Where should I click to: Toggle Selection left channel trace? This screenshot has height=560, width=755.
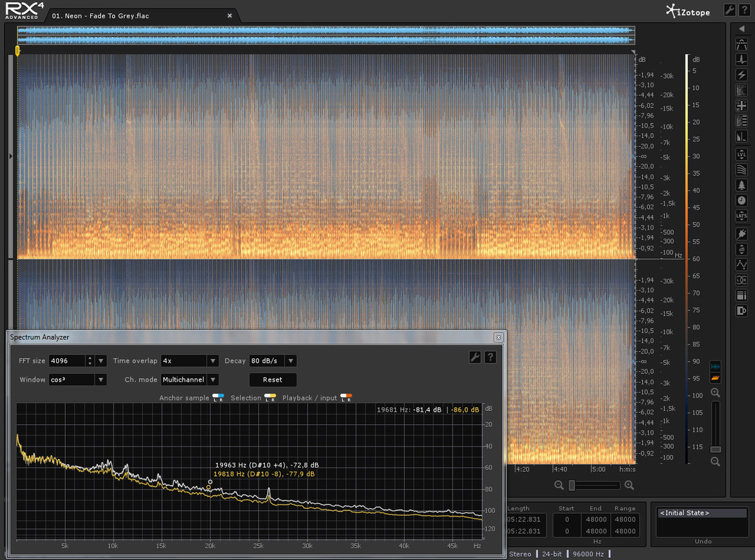pos(268,398)
